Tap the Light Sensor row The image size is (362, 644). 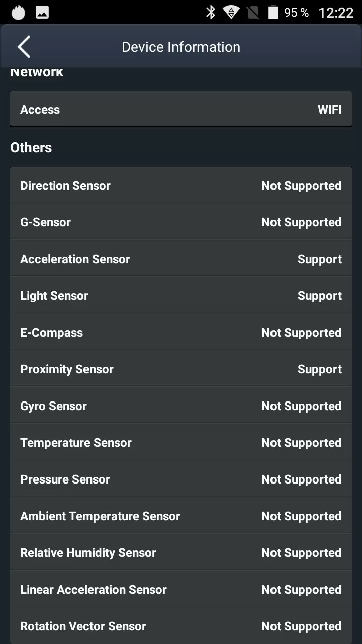(181, 295)
